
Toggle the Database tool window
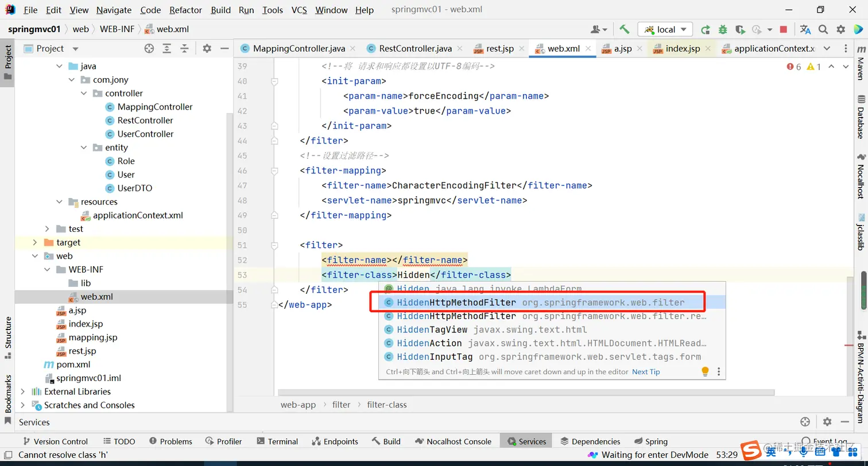[861, 117]
